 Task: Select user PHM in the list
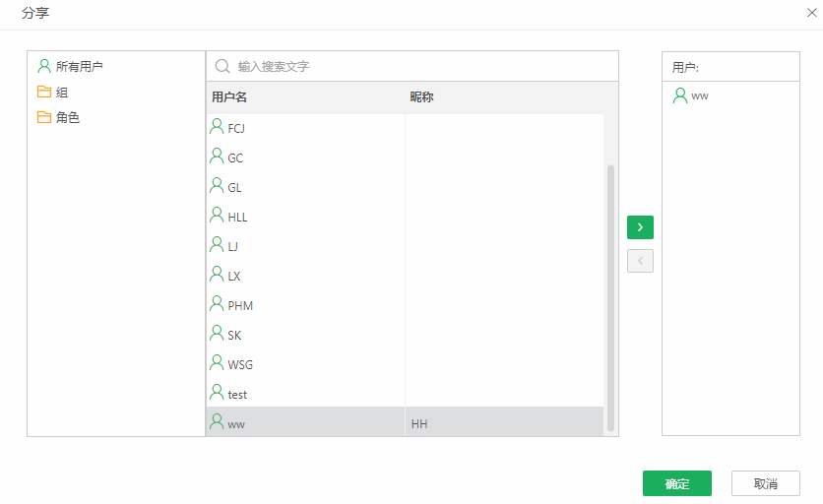[x=240, y=305]
